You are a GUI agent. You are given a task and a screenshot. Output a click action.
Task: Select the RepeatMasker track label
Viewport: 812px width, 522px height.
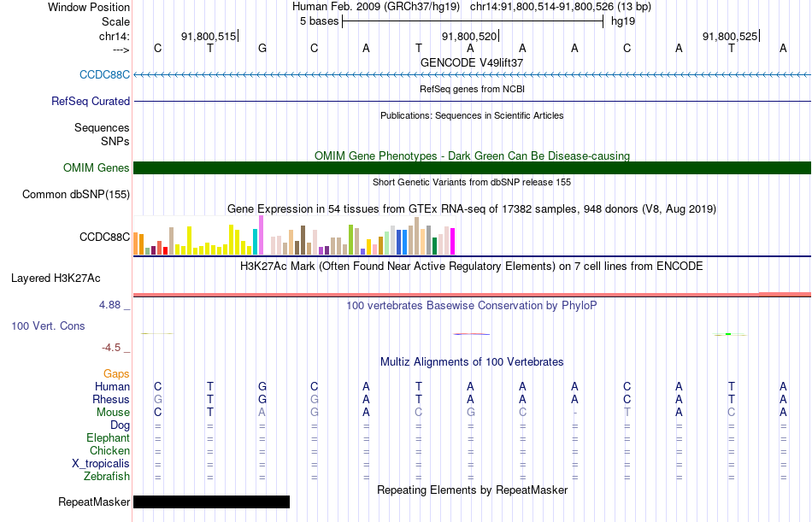94,501
